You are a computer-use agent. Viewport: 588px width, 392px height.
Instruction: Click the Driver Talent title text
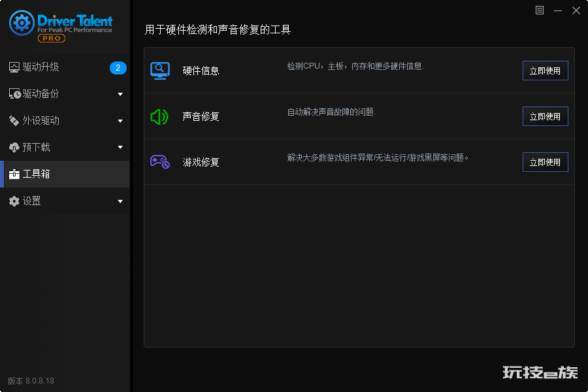click(74, 20)
